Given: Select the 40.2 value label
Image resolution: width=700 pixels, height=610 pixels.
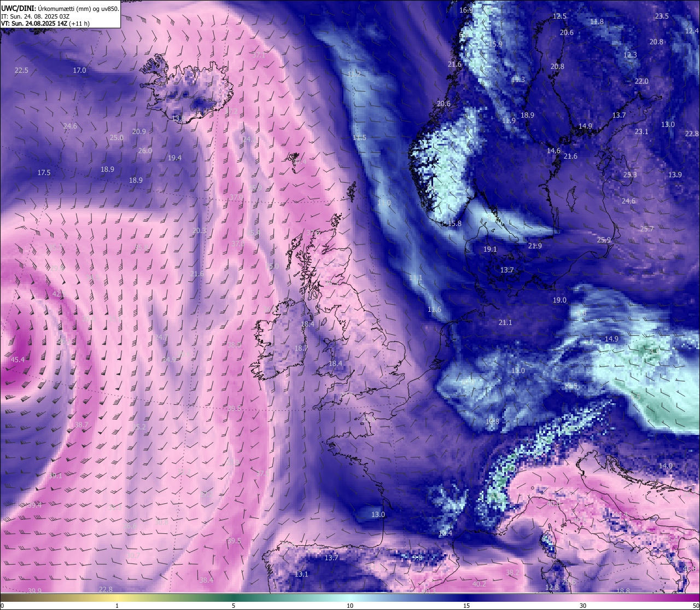Looking at the screenshot, I should point(479,584).
